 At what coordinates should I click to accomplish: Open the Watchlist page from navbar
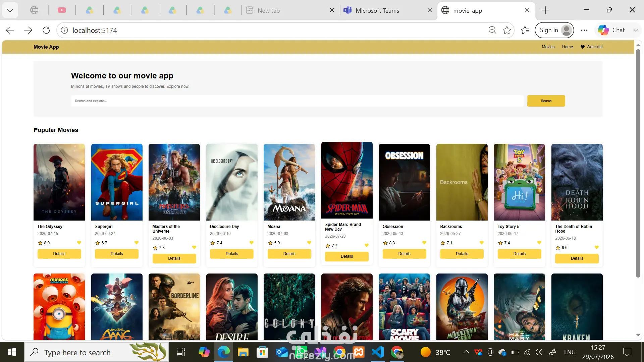point(592,47)
